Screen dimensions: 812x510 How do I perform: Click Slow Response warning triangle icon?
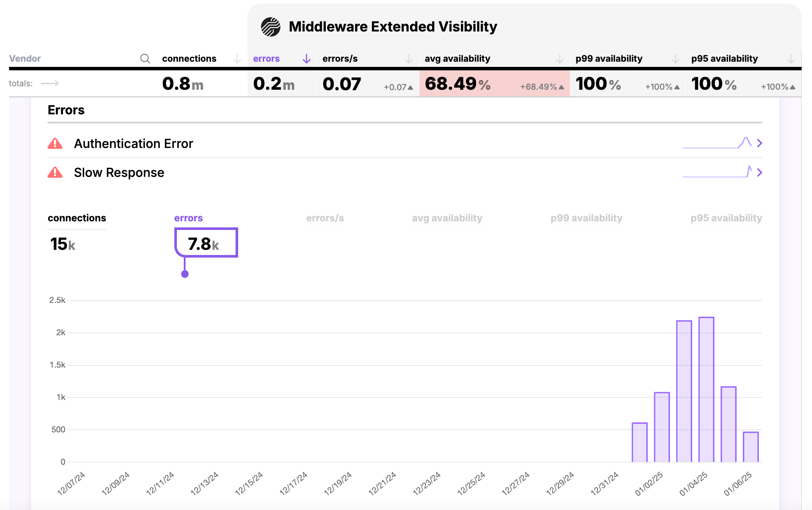[x=55, y=173]
